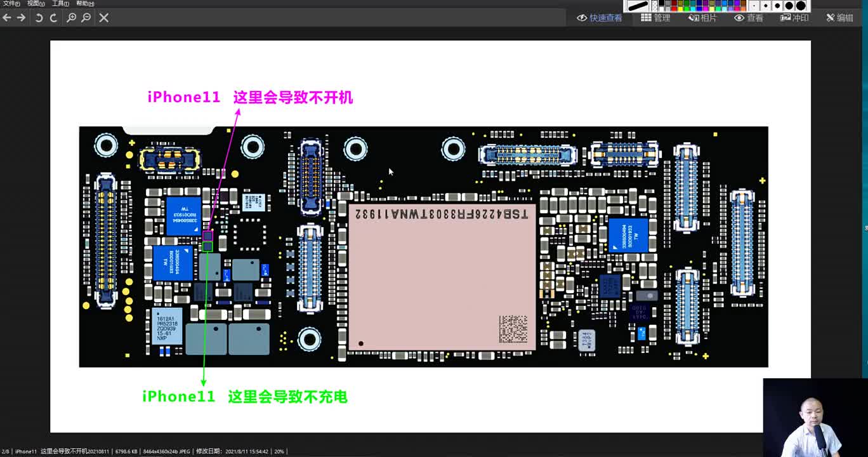Viewport: 868px width, 457px height.
Task: Open the 视图 menu
Action: click(36, 3)
